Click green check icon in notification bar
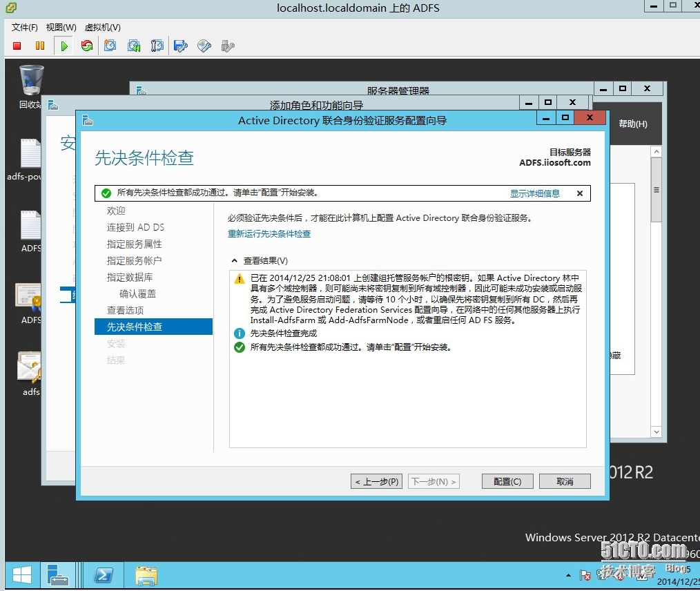This screenshot has height=591, width=700. click(x=106, y=193)
